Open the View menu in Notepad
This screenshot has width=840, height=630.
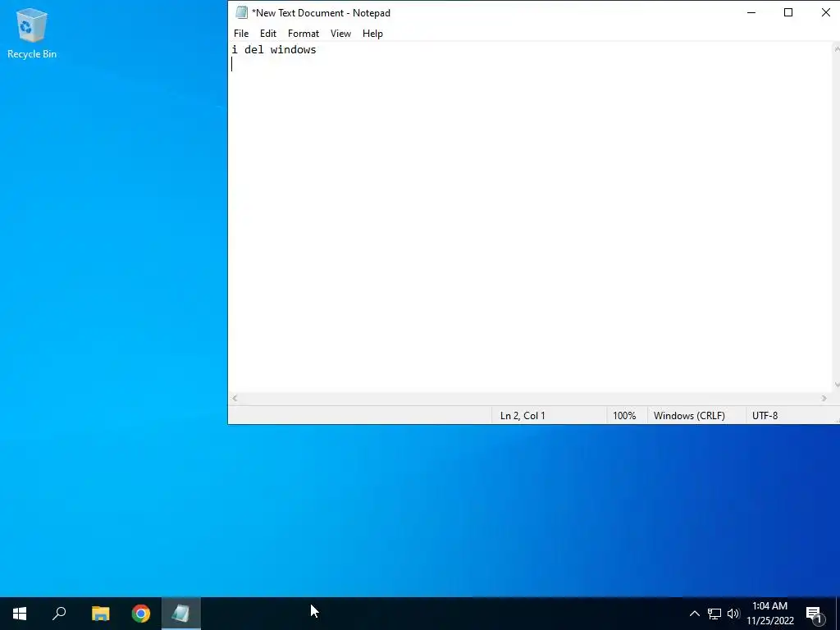point(340,33)
